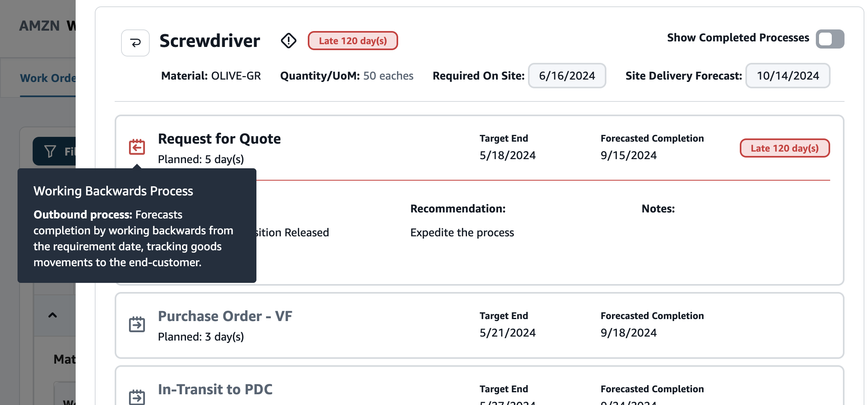Click the Late 120 day(s) badge in header
Image resolution: width=868 pixels, height=405 pixels.
click(352, 41)
